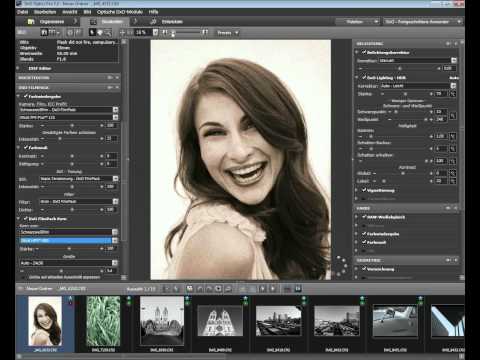Click the magic wand beside DxO Lighting Stärke

click(x=453, y=94)
